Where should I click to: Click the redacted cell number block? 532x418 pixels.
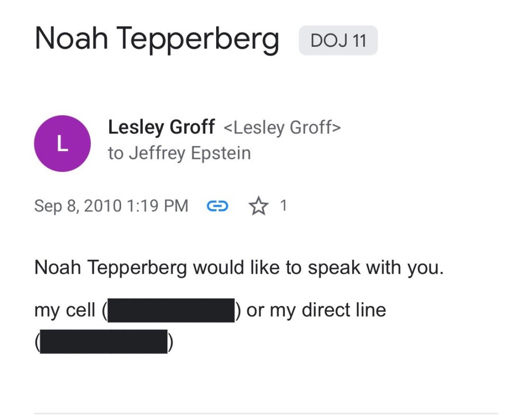[171, 310]
